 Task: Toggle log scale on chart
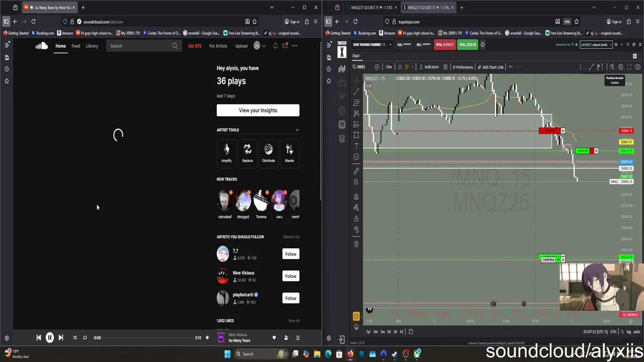coord(630,332)
